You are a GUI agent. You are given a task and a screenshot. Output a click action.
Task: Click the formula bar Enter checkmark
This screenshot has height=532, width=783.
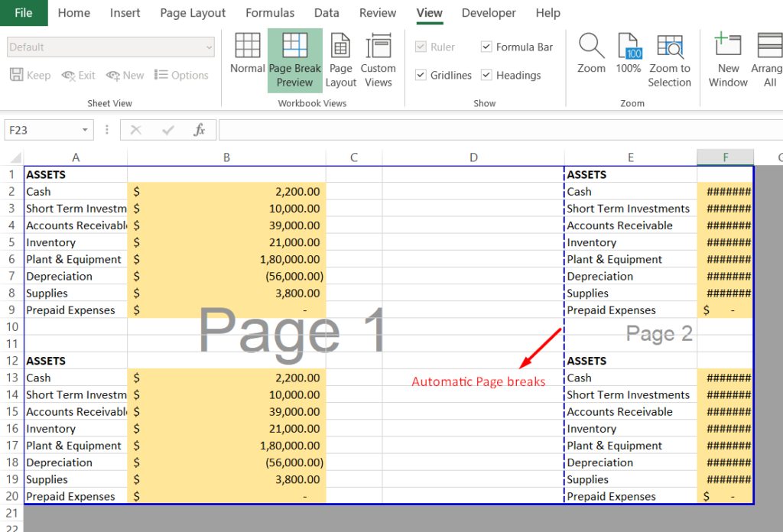click(x=167, y=130)
